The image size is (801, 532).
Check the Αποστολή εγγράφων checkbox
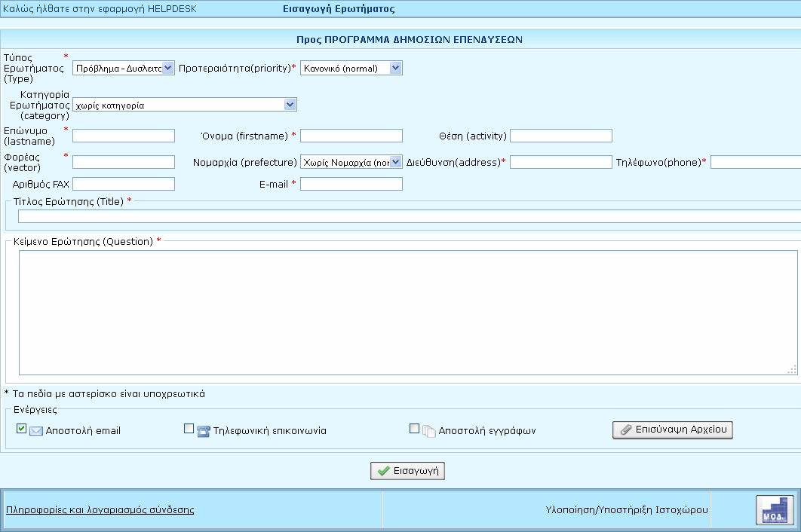point(414,428)
